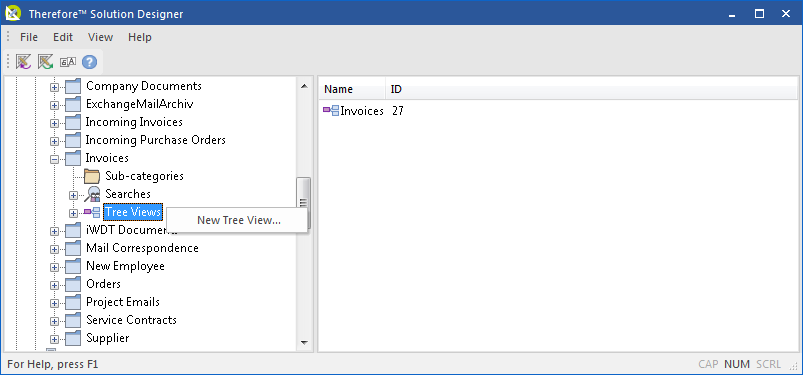804x376 pixels.
Task: Click the ID value 27 in list
Action: (398, 111)
